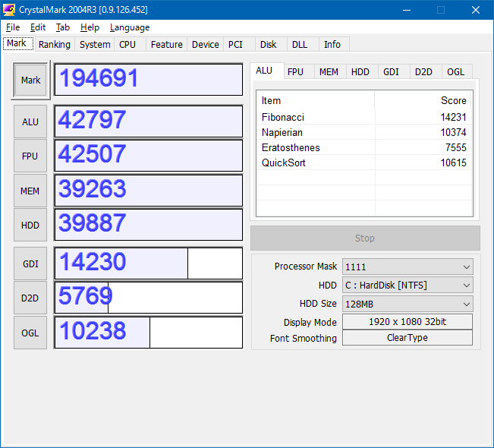Select the Mark tab
This screenshot has height=448, width=494.
tap(18, 43)
